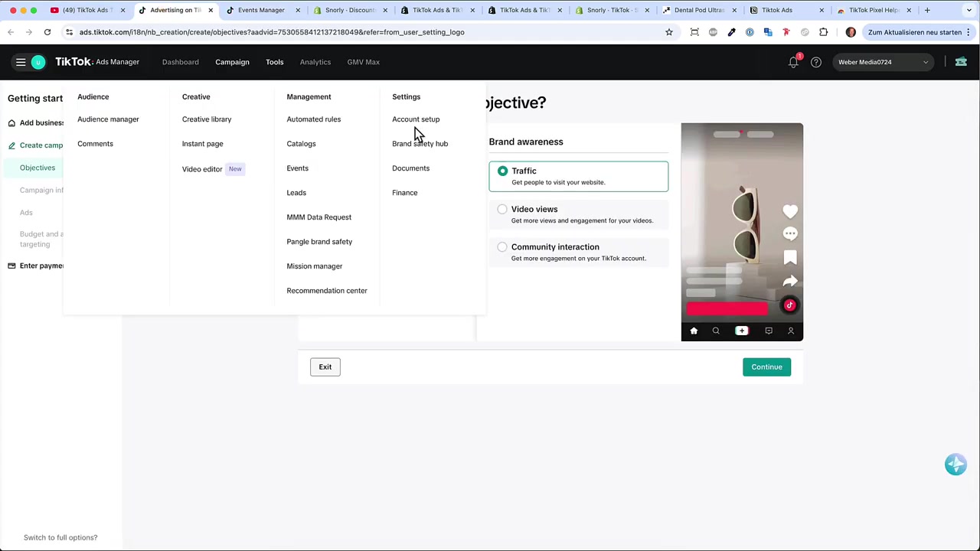Screen dimensions: 980x551
Task: Select the Traffic objective radio button
Action: (x=502, y=171)
